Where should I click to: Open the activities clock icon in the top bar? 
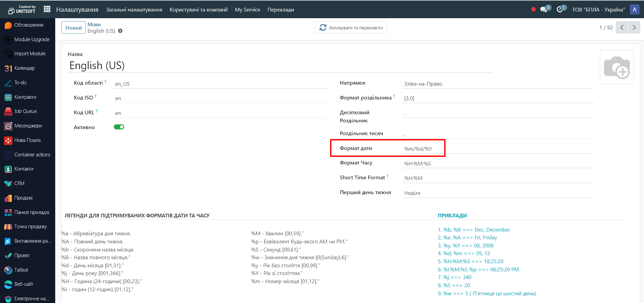(560, 9)
